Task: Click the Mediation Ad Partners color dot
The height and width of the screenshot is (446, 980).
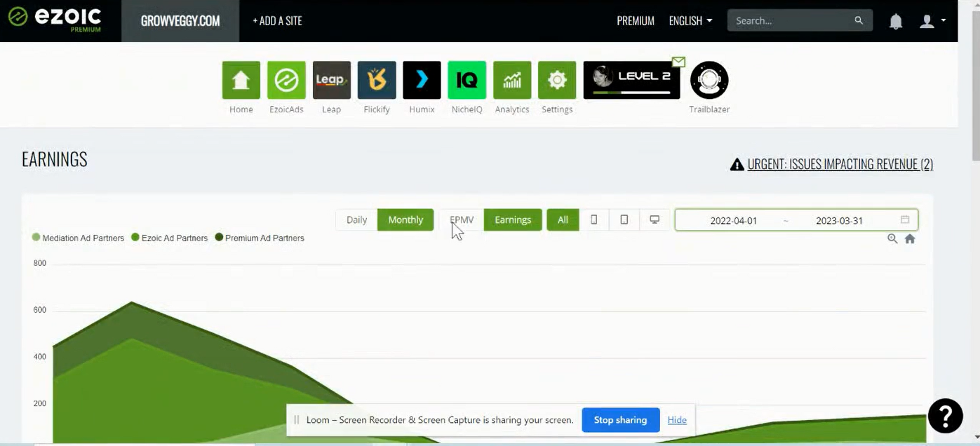Action: pos(36,237)
